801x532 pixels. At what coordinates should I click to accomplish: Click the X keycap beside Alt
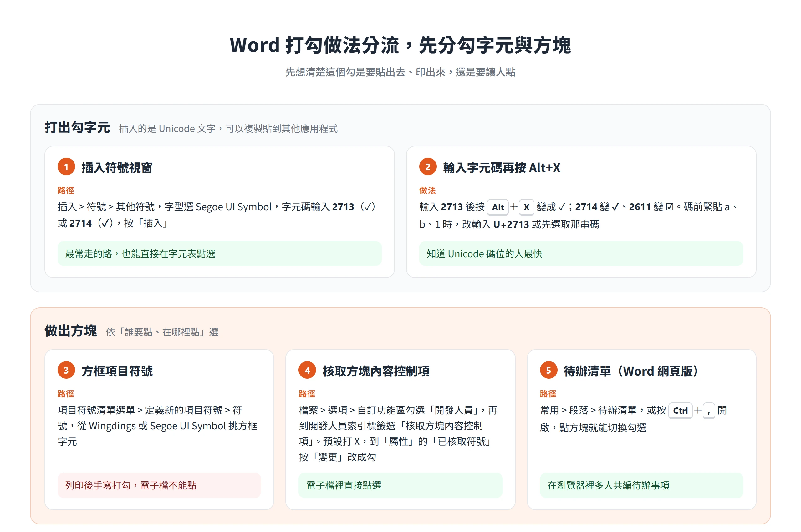pyautogui.click(x=527, y=207)
